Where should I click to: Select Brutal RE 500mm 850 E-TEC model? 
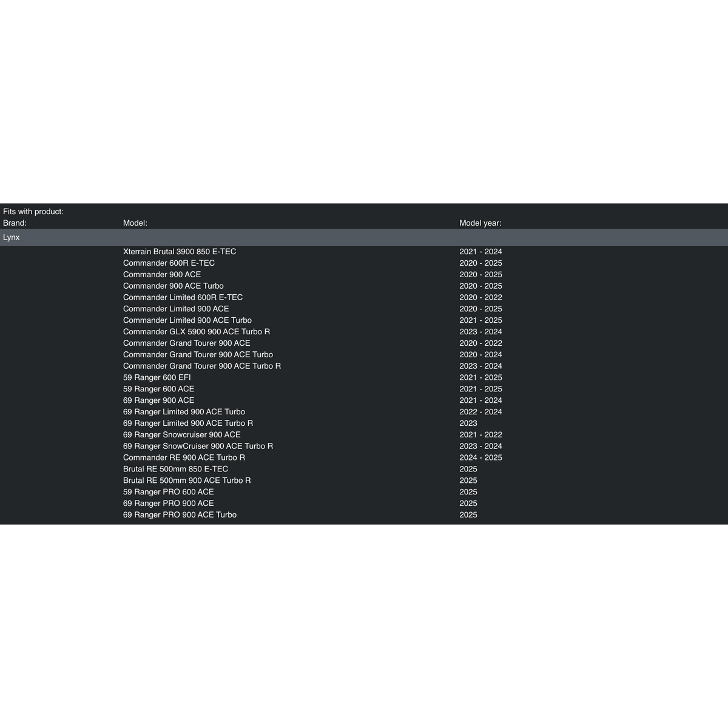coord(176,469)
